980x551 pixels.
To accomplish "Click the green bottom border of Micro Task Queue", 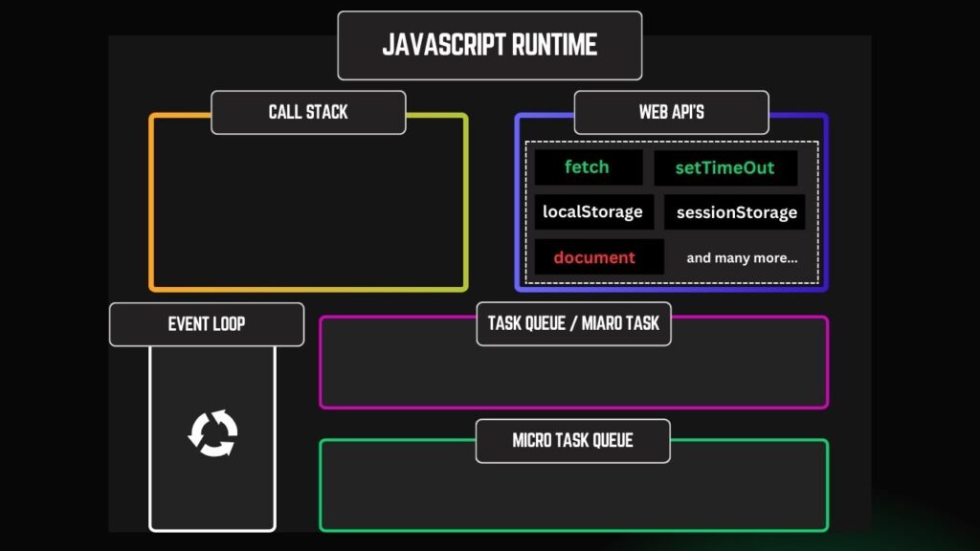I will click(573, 529).
